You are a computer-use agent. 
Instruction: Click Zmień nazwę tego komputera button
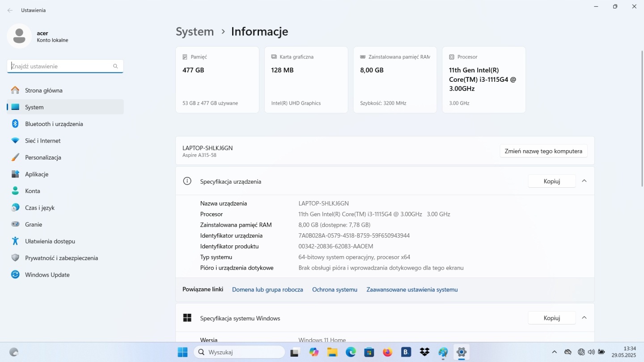click(543, 151)
